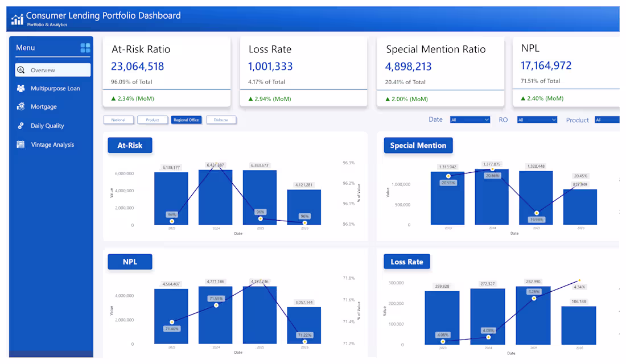Click the NPL chart header button
The height and width of the screenshot is (364, 626).
[130, 262]
